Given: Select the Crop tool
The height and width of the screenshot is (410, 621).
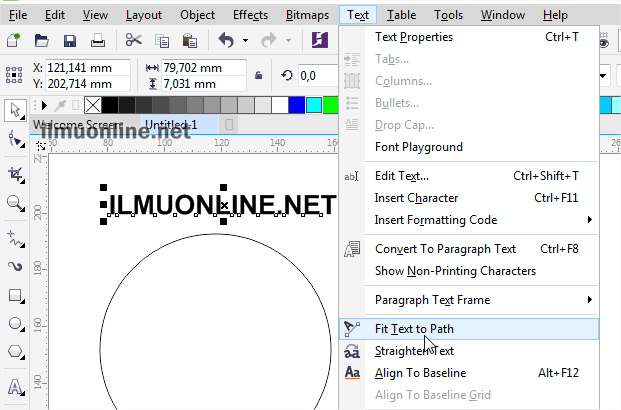Looking at the screenshot, I should [16, 174].
